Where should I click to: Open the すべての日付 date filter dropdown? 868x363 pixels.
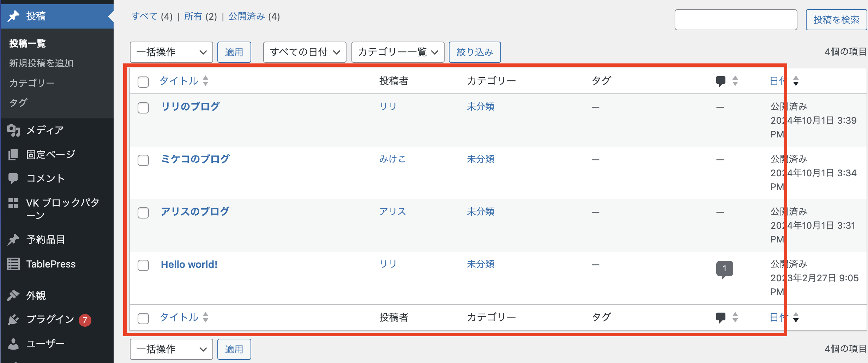[304, 52]
